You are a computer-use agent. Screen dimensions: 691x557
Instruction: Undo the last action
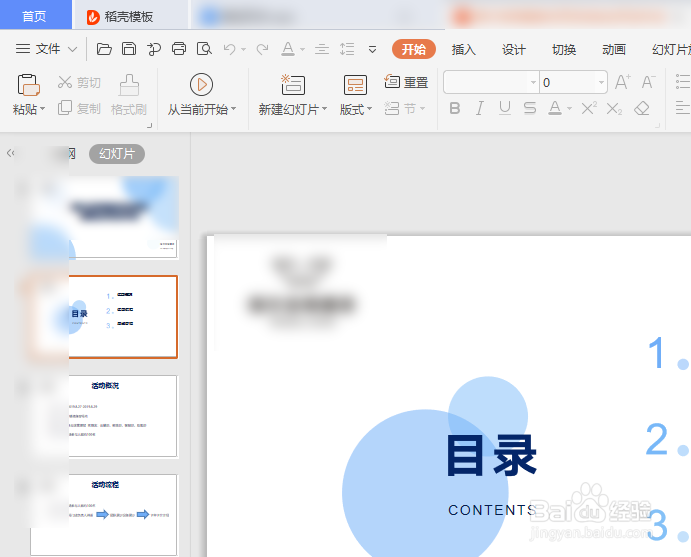(229, 49)
